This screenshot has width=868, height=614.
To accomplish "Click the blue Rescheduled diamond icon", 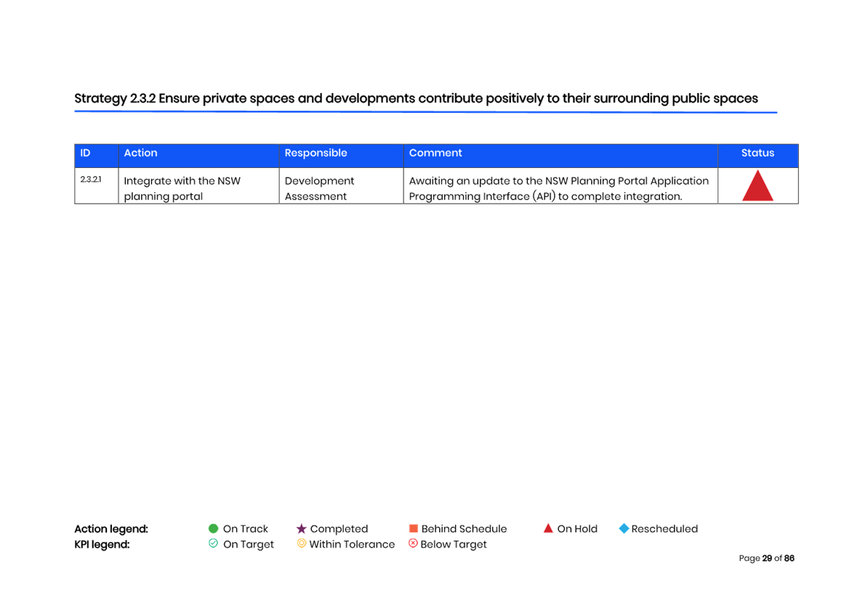I will pos(624,528).
